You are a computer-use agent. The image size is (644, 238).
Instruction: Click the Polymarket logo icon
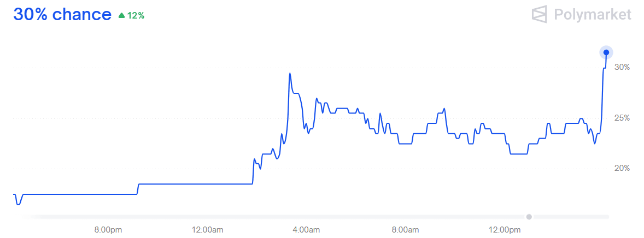click(x=540, y=14)
